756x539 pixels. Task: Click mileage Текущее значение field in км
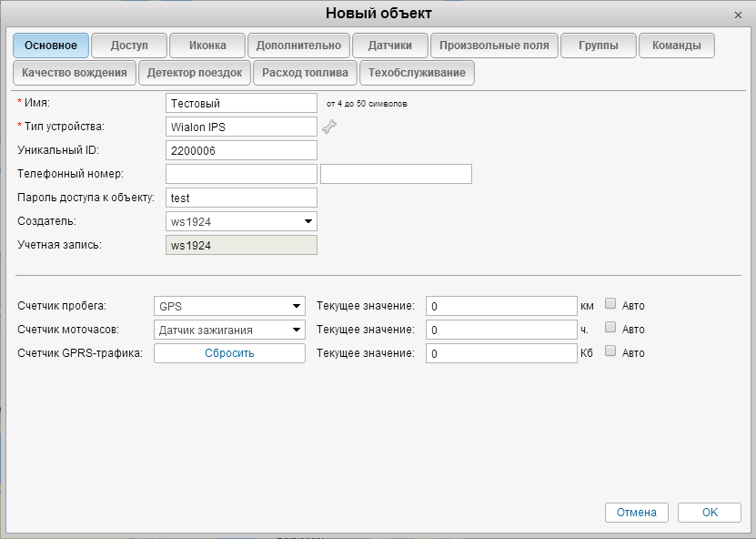pyautogui.click(x=501, y=306)
